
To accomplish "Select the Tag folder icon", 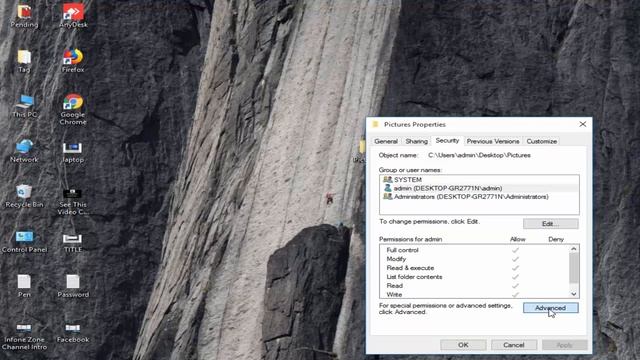I will [24, 60].
